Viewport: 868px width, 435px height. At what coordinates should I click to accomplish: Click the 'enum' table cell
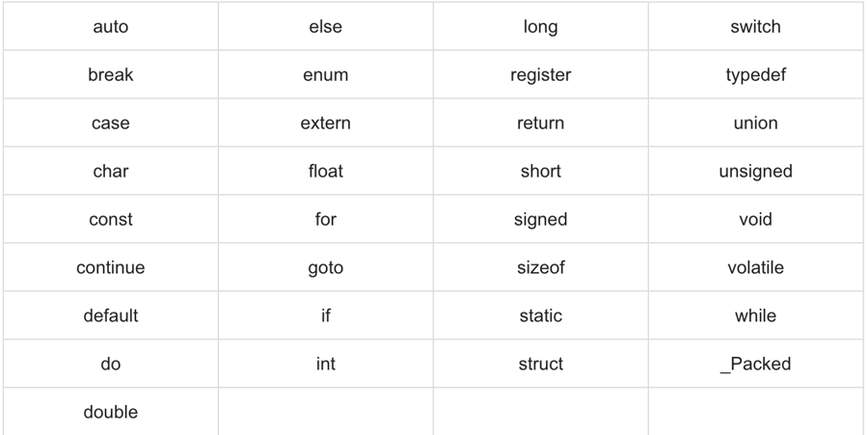click(326, 75)
